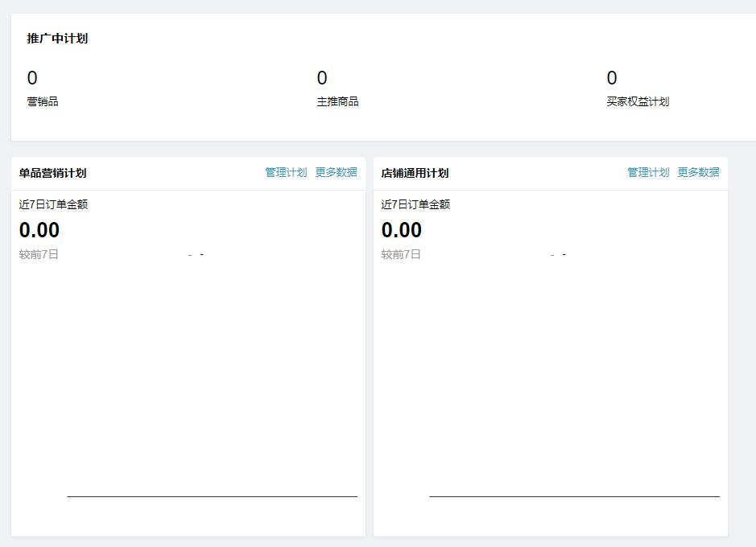
Task: Open 管理计划 in the 店铺通用计划 panel
Action: [x=647, y=172]
